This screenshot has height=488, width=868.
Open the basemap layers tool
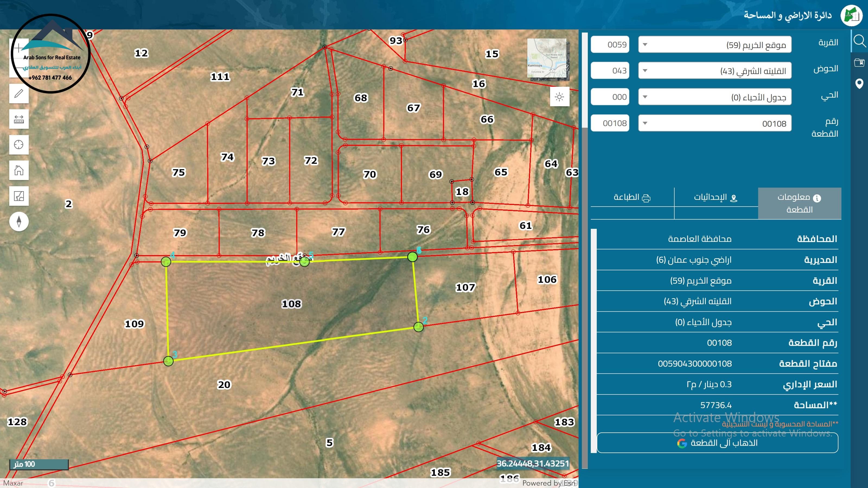coord(19,196)
